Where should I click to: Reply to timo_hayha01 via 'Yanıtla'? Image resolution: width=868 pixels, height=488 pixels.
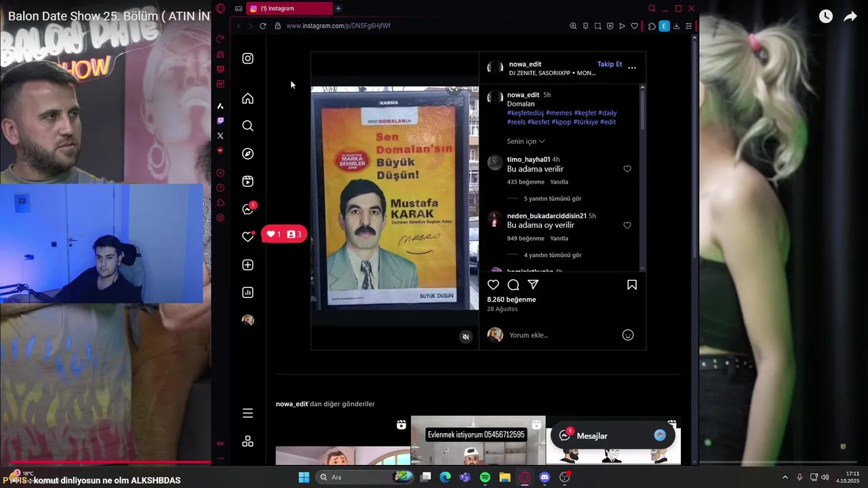[559, 182]
